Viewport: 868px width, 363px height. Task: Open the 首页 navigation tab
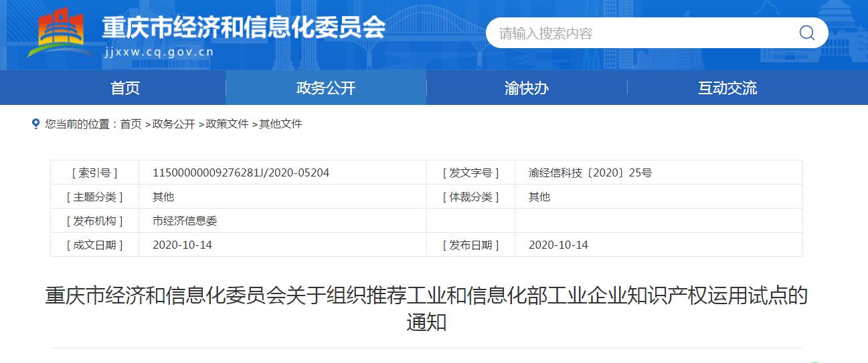(125, 88)
